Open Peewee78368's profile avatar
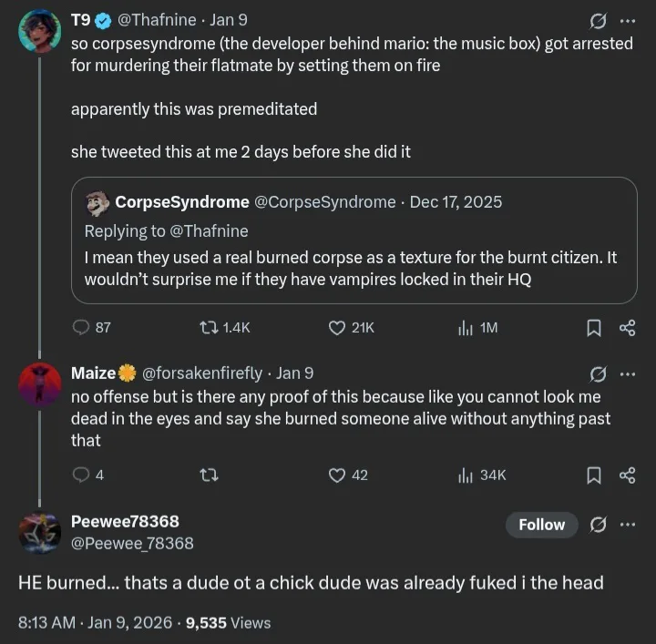 coord(39,532)
